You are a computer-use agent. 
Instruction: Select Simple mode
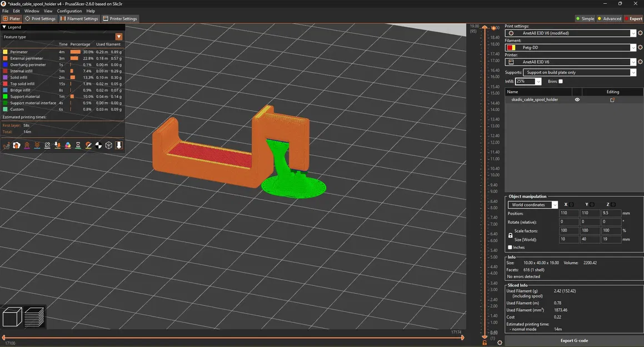click(585, 18)
